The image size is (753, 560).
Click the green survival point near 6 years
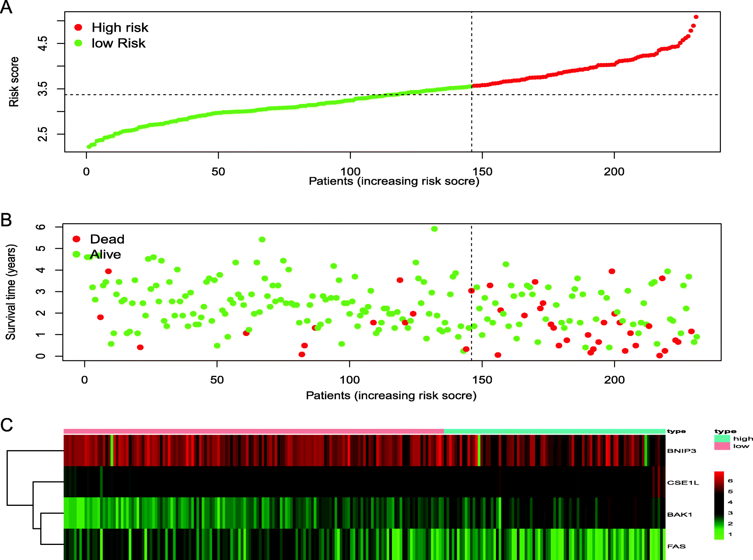click(434, 229)
